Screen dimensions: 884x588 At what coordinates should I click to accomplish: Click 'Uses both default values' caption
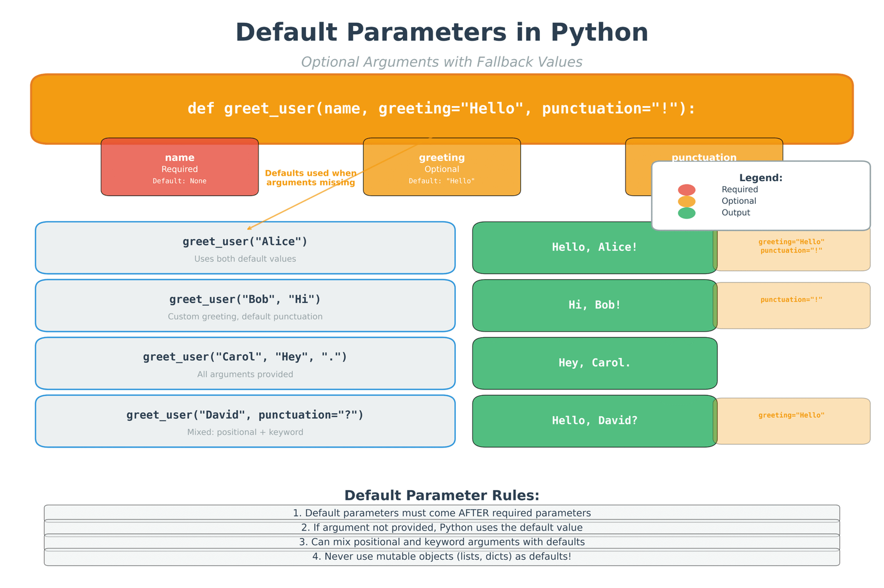click(x=245, y=259)
